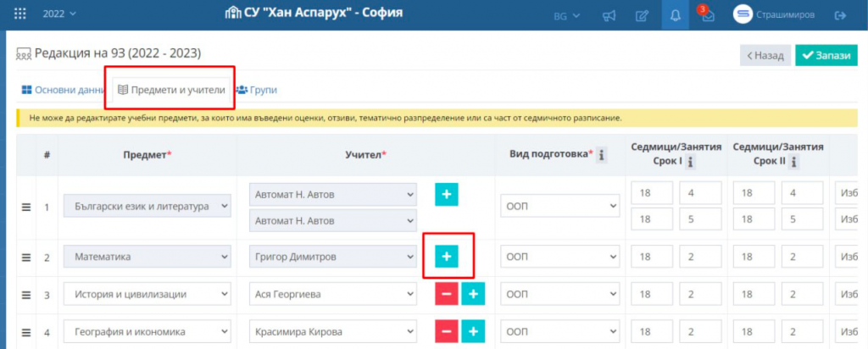
Task: Switch to the Групи tab
Action: tap(256, 89)
